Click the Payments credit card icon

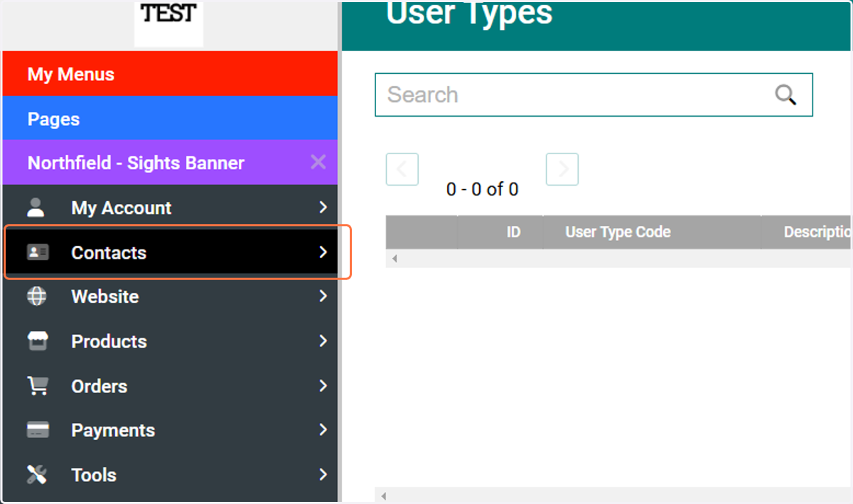[38, 430]
